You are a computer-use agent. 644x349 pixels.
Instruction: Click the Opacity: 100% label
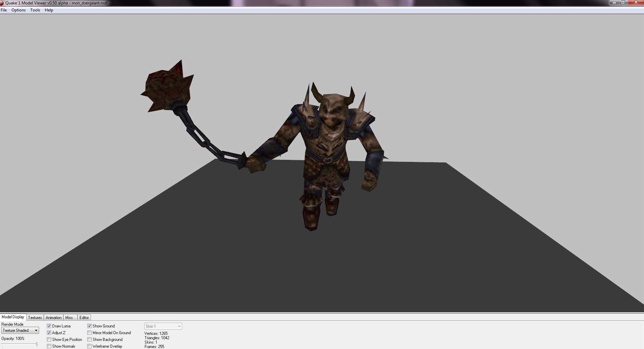tap(13, 339)
